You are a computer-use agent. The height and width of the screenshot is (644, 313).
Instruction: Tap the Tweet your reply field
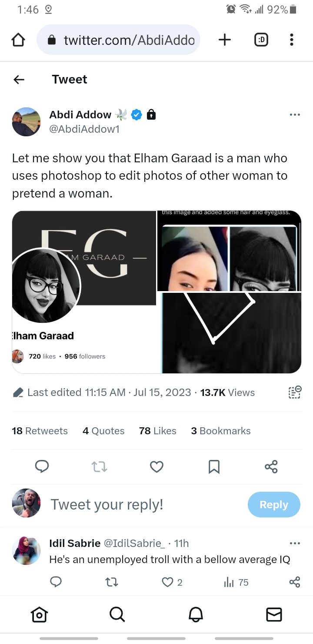107,504
